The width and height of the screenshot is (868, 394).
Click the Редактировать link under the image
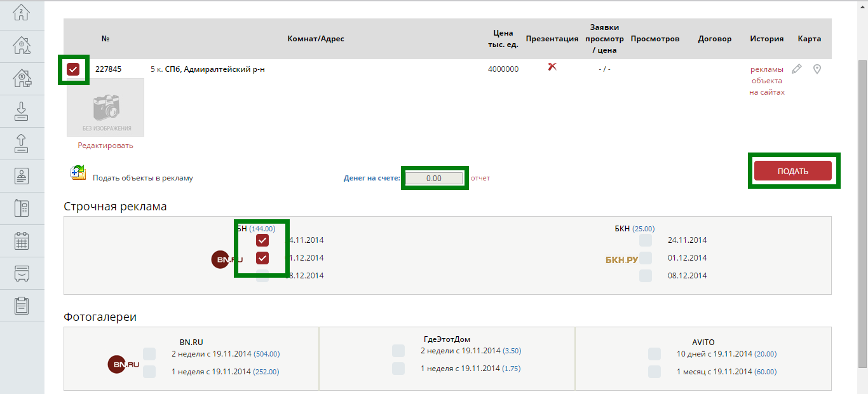pyautogui.click(x=105, y=146)
